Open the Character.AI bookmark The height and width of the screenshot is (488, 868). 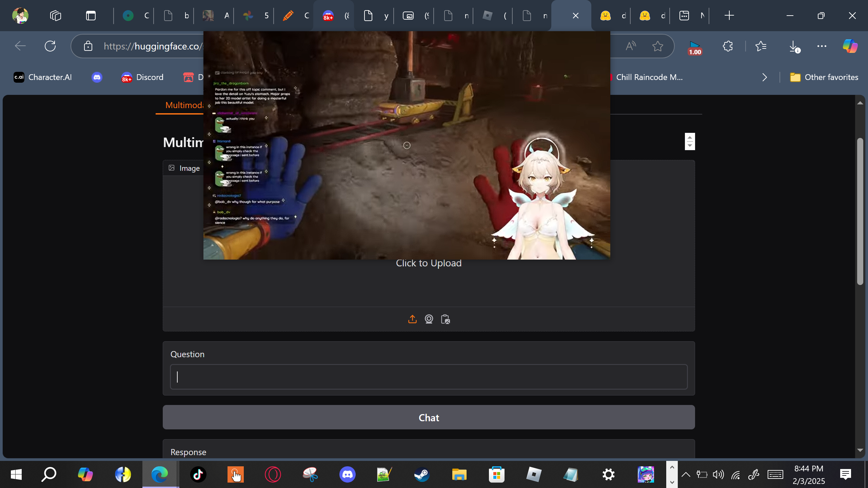43,77
